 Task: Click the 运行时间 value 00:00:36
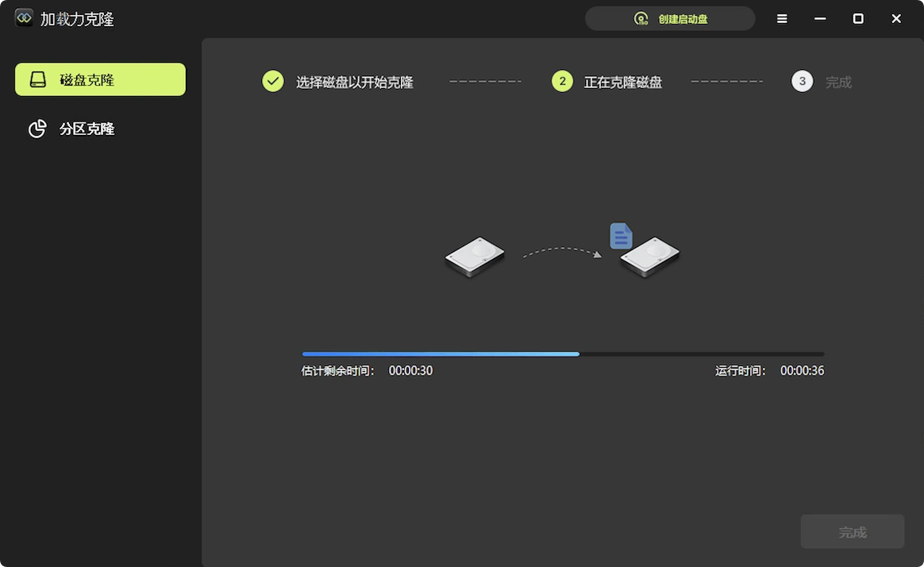pyautogui.click(x=802, y=371)
